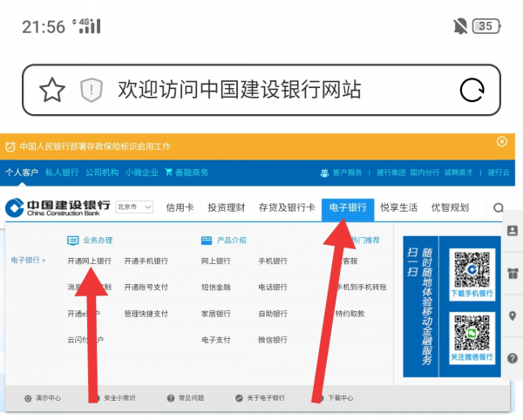Open 演示中心 with gear icon
Screen dimensions: 523x420
(43, 398)
